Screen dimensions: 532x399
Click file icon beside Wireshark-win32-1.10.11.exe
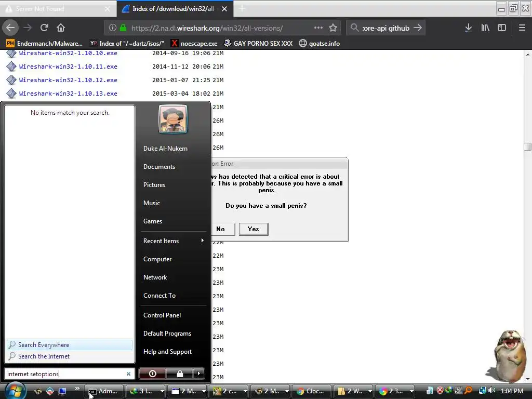point(11,66)
